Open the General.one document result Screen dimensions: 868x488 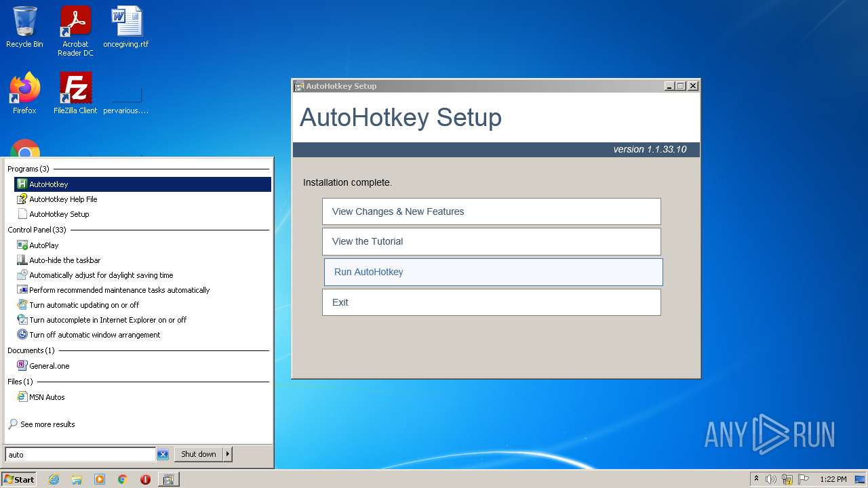pyautogui.click(x=142, y=366)
